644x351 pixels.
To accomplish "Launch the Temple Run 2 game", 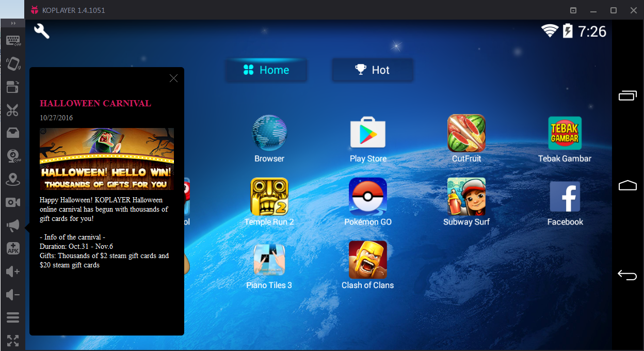I will pos(269,202).
